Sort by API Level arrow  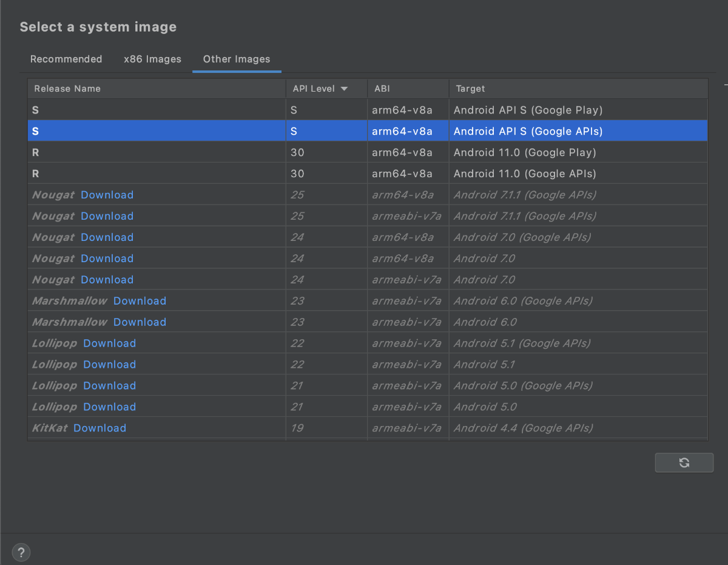(x=344, y=89)
